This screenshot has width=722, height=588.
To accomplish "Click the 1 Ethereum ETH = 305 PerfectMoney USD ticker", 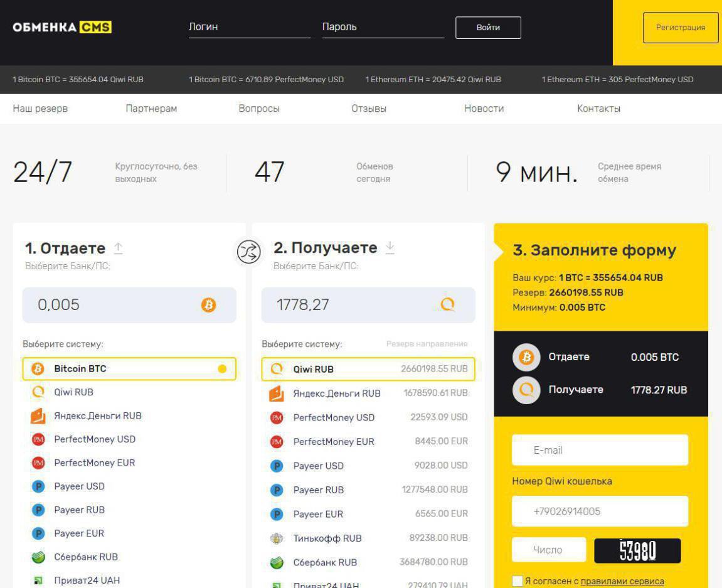I will pyautogui.click(x=617, y=80).
